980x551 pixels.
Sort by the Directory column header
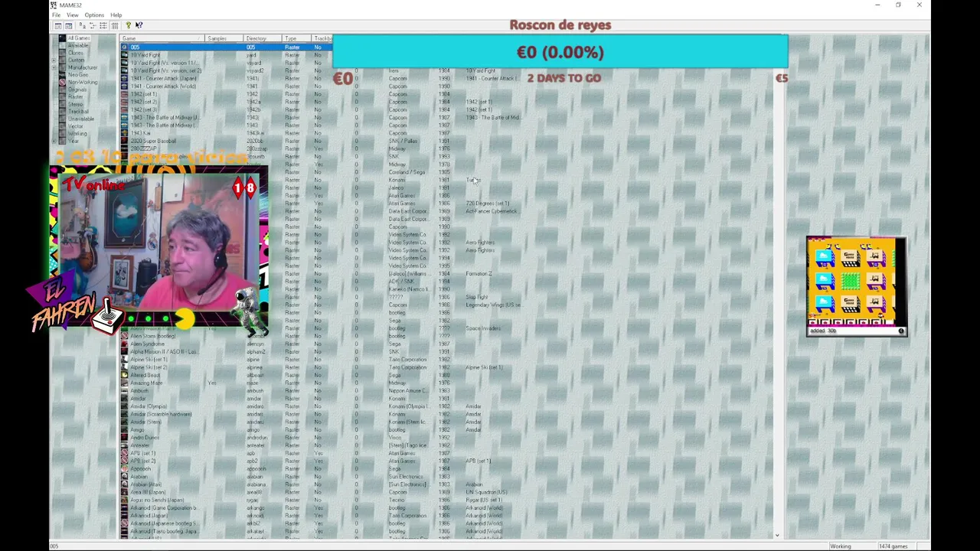tap(262, 38)
